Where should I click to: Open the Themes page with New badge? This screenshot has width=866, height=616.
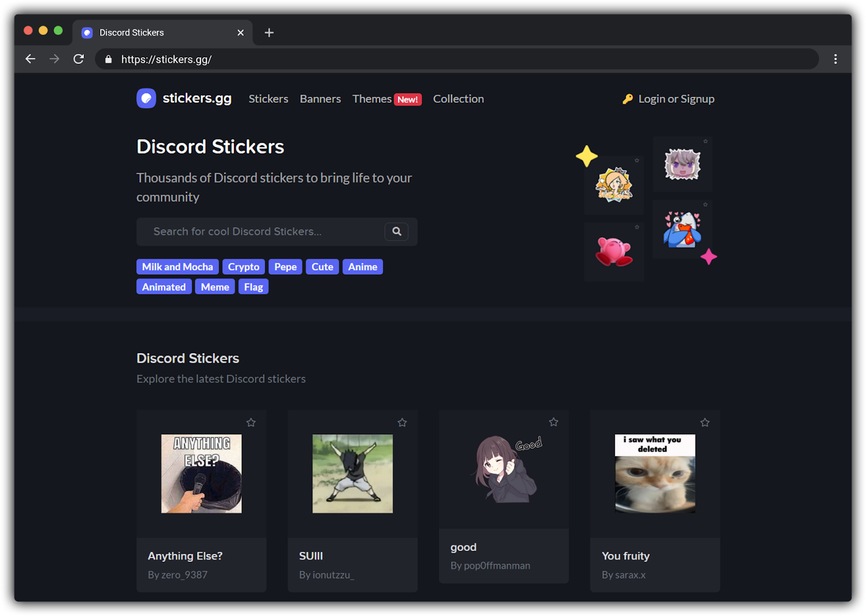pos(372,98)
